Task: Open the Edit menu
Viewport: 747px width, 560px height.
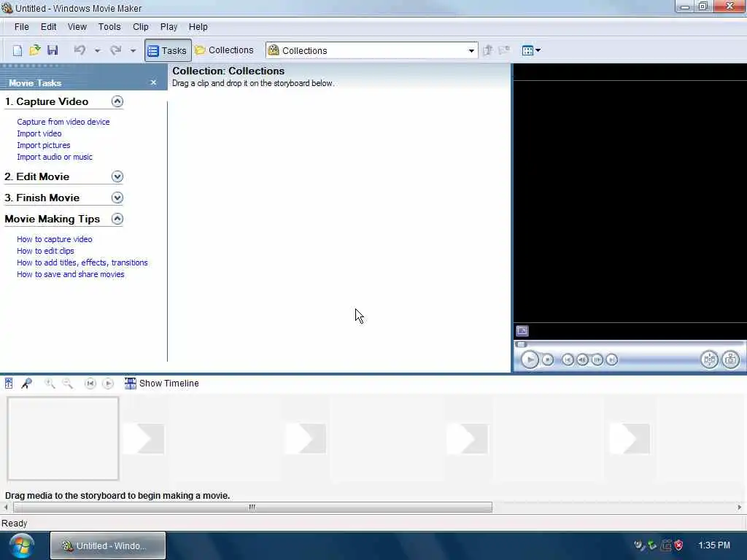Action: pyautogui.click(x=48, y=27)
